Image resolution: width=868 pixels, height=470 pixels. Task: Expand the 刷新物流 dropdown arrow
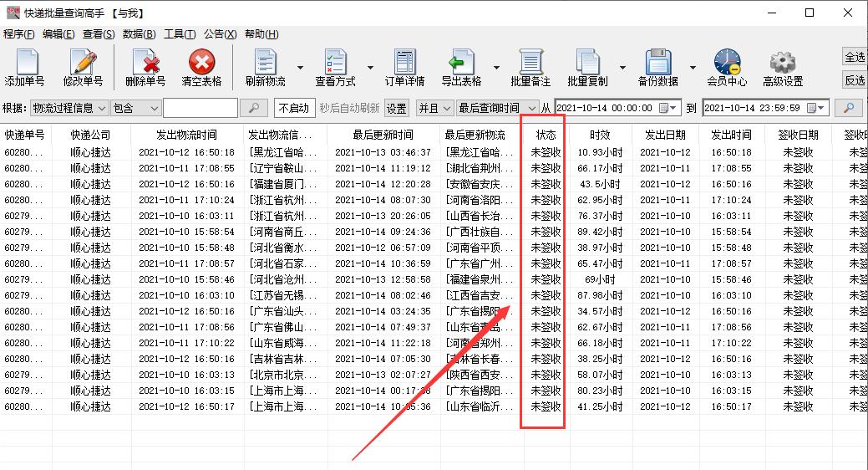301,68
